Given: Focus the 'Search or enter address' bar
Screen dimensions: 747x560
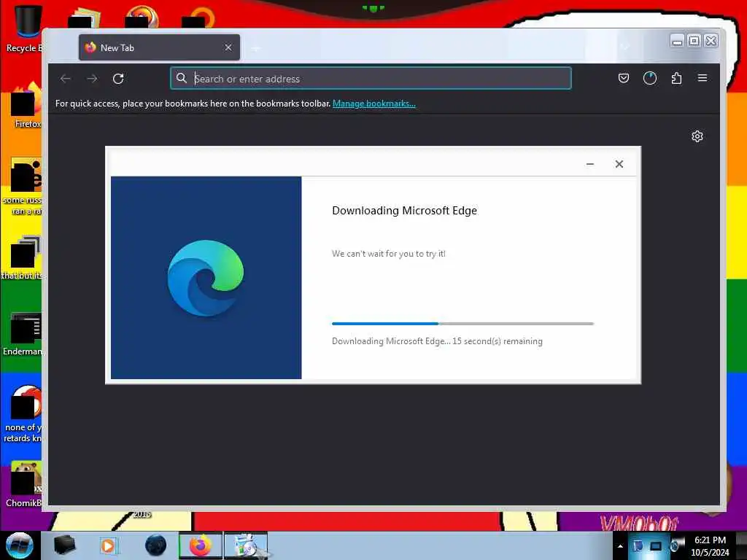Looking at the screenshot, I should tap(371, 79).
